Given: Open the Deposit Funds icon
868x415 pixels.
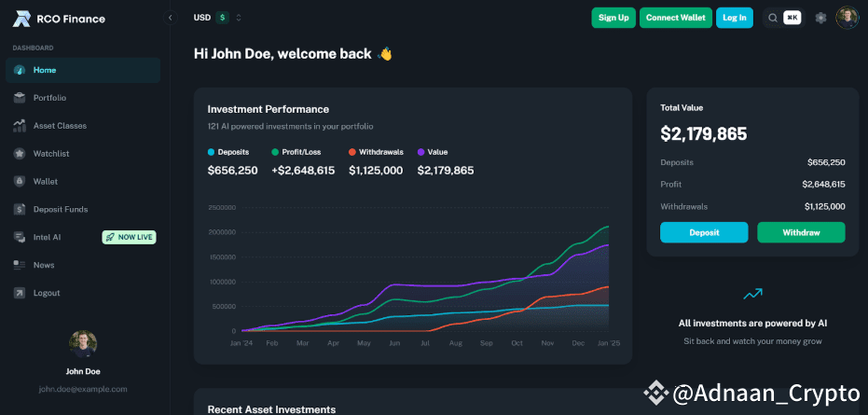Looking at the screenshot, I should coord(20,210).
